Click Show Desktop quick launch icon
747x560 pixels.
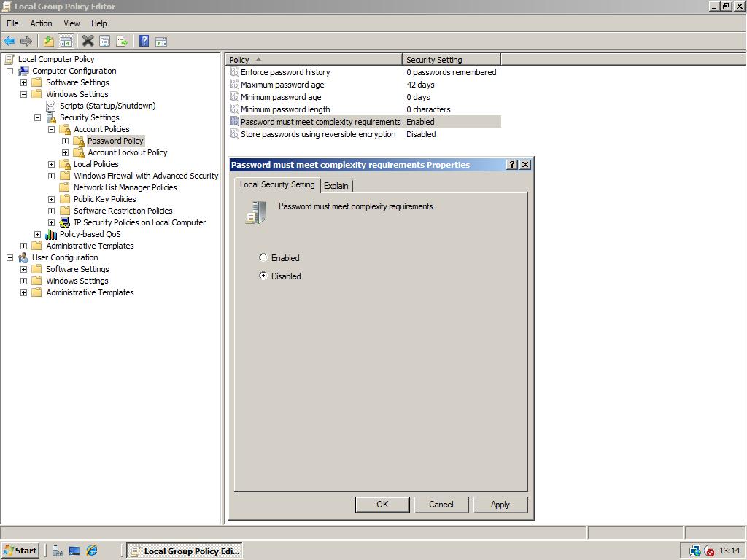pos(74,551)
